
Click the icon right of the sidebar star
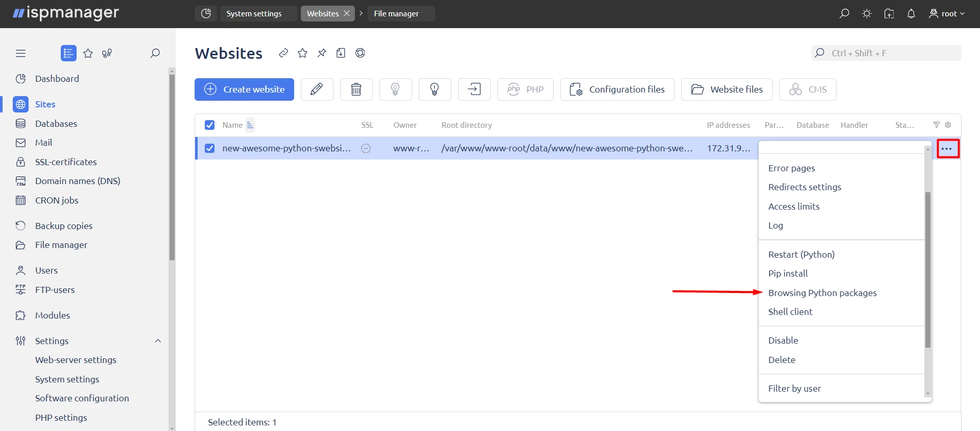[x=107, y=53]
